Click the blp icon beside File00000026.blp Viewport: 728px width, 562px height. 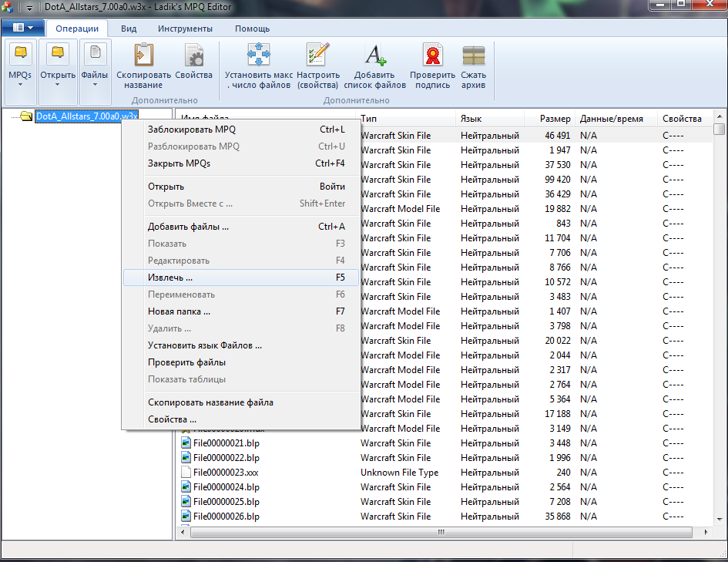186,516
